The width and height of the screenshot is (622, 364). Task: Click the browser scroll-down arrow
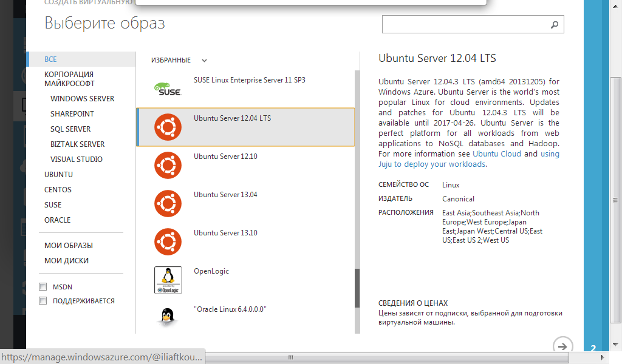click(x=615, y=345)
